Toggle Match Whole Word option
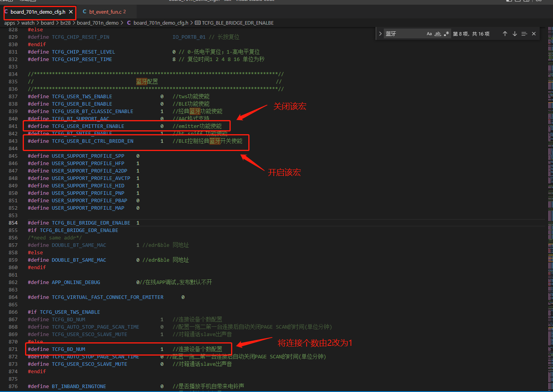The image size is (553, 392). 438,34
